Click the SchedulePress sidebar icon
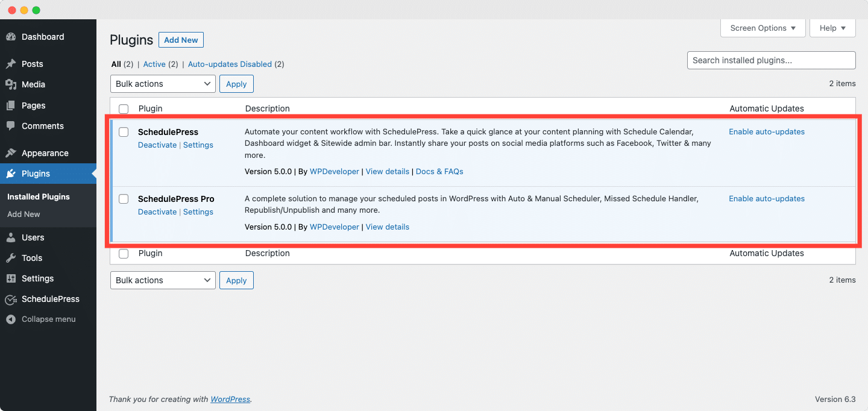 11,299
